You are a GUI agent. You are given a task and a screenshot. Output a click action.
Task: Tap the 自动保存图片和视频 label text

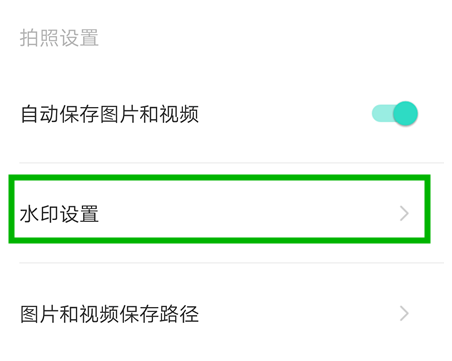[110, 114]
